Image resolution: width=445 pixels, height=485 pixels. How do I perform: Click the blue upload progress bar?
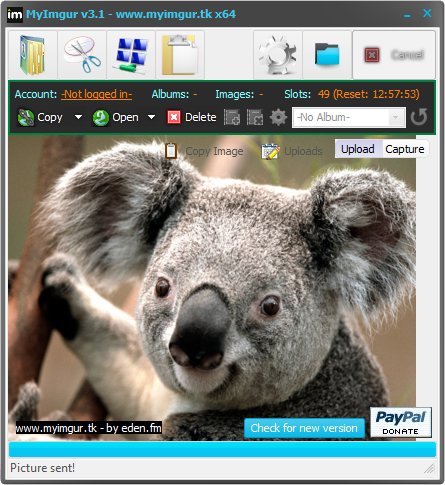click(222, 449)
